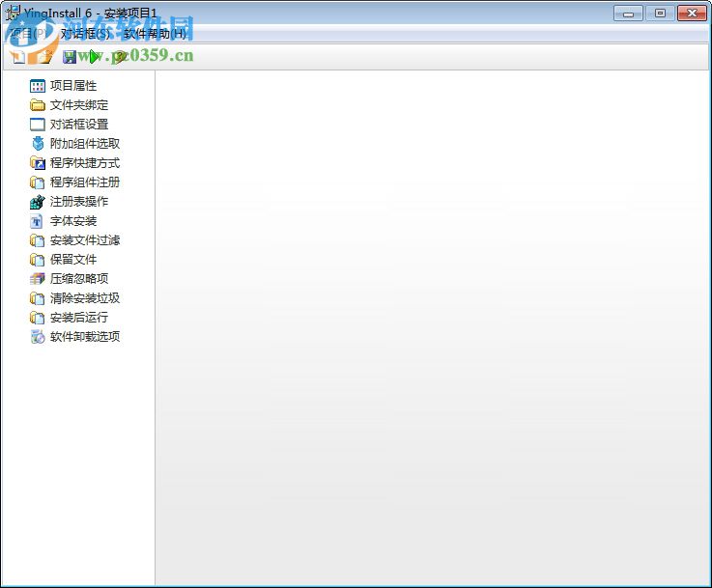Click the 压缩忽略项 stacked books icon
This screenshot has width=712, height=588.
click(x=38, y=279)
